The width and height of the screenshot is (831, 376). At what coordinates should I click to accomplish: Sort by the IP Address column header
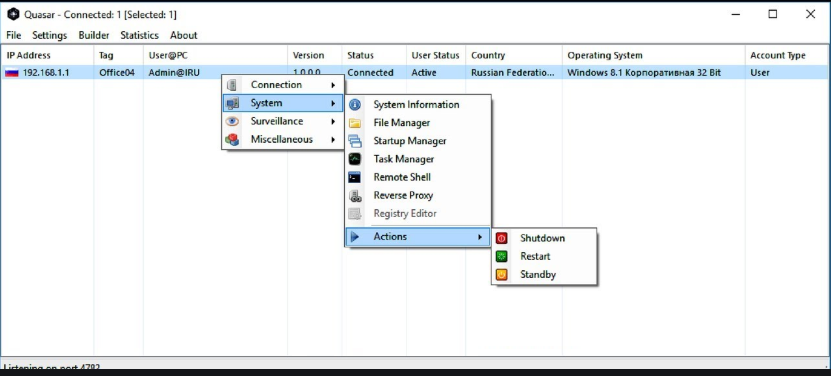pyautogui.click(x=47, y=55)
